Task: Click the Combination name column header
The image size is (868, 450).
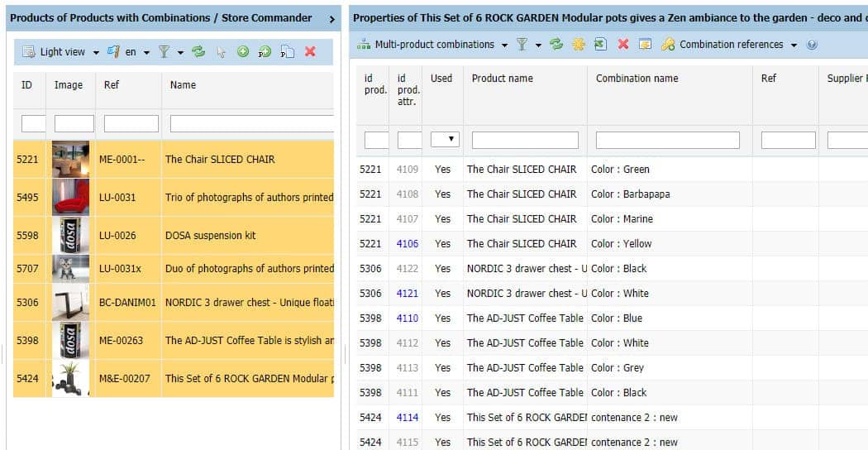Action: pos(637,79)
